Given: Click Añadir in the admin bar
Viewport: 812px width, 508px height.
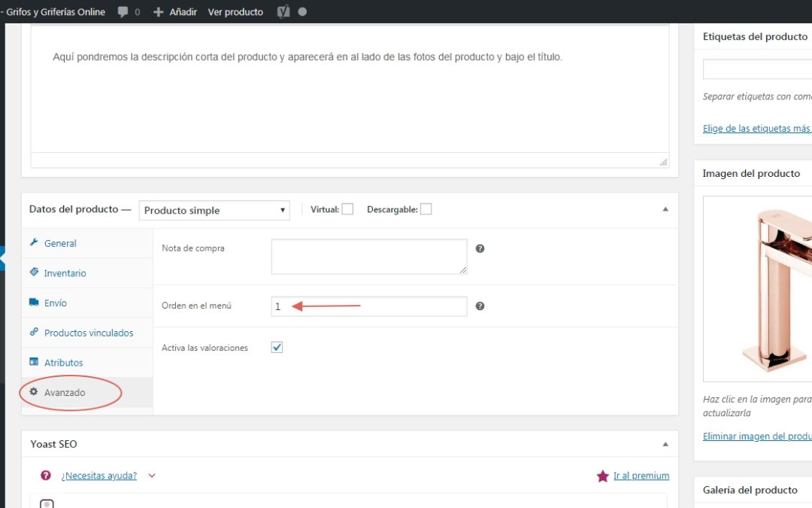Looking at the screenshot, I should (175, 12).
